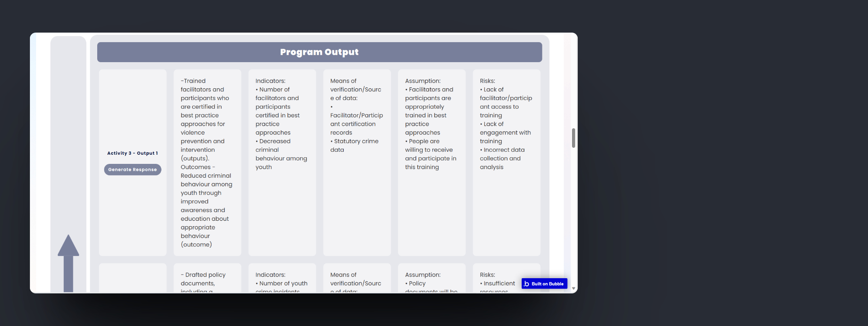Screen dimensions: 868x326
Task: Click the second row Means of verification cell
Action: [357, 279]
